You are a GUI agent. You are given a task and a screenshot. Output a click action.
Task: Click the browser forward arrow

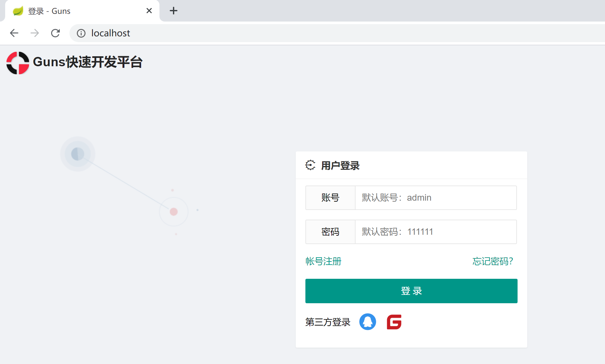(35, 33)
